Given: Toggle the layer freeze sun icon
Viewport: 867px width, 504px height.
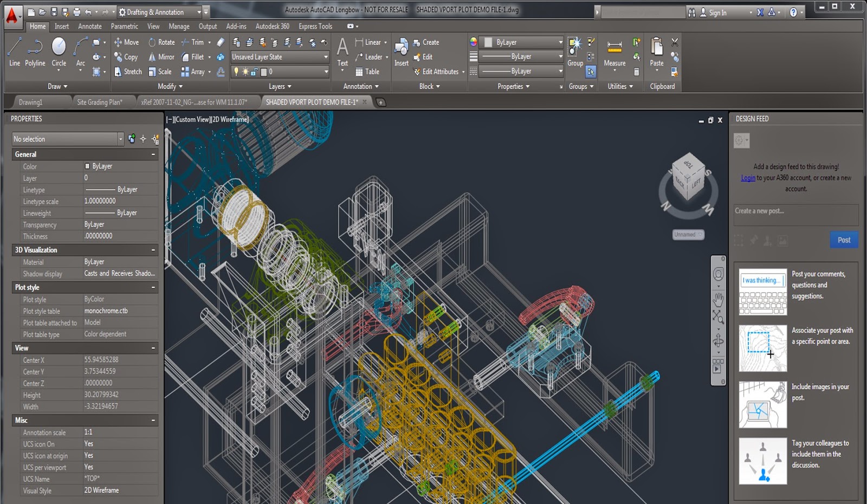Looking at the screenshot, I should point(245,72).
